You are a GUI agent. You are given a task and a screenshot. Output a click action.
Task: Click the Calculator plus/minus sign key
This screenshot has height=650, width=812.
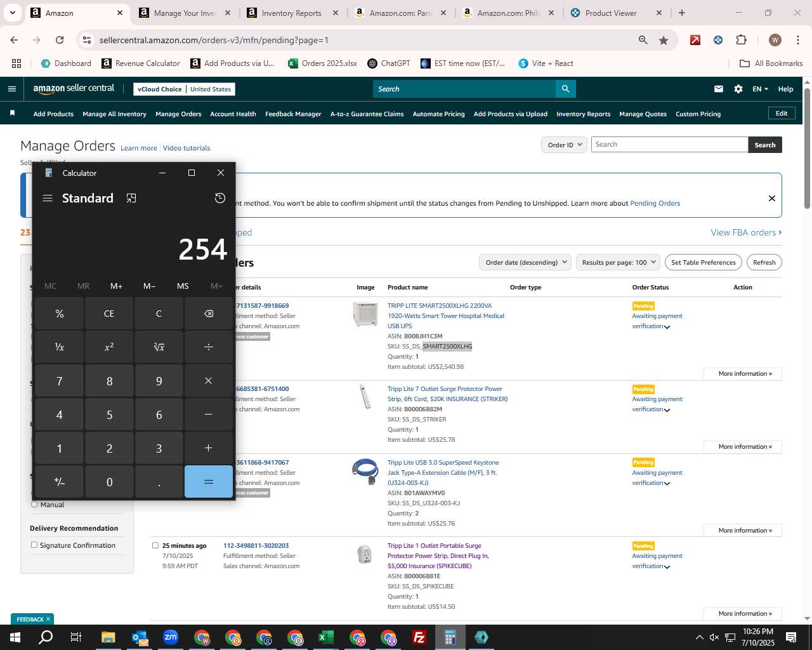tap(60, 482)
